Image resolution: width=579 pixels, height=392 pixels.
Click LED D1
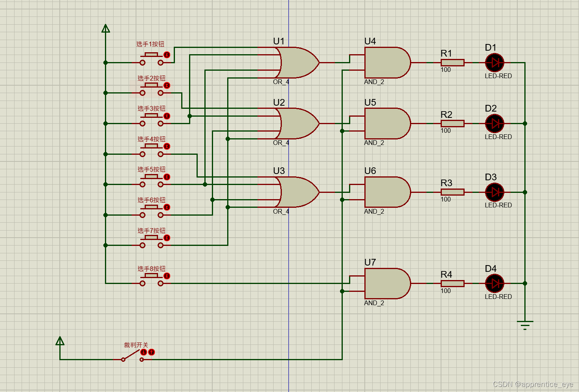pyautogui.click(x=494, y=62)
